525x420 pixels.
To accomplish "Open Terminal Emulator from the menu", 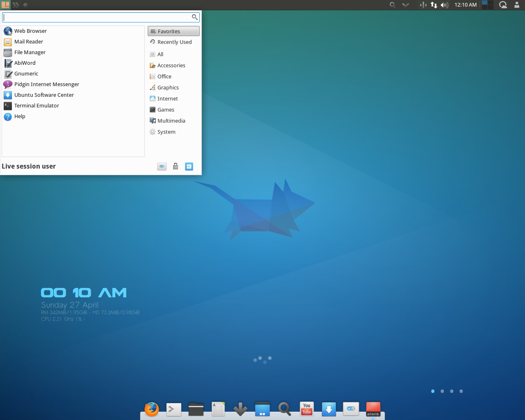I will pyautogui.click(x=73, y=105).
